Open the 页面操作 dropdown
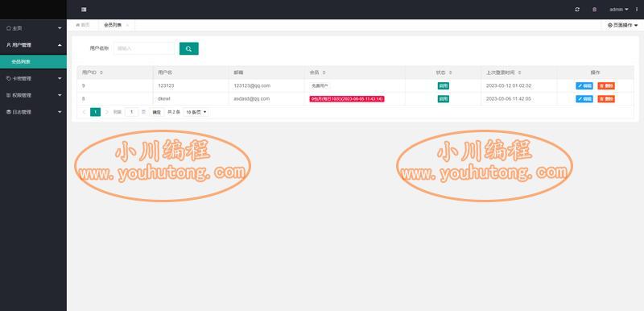 pyautogui.click(x=622, y=26)
